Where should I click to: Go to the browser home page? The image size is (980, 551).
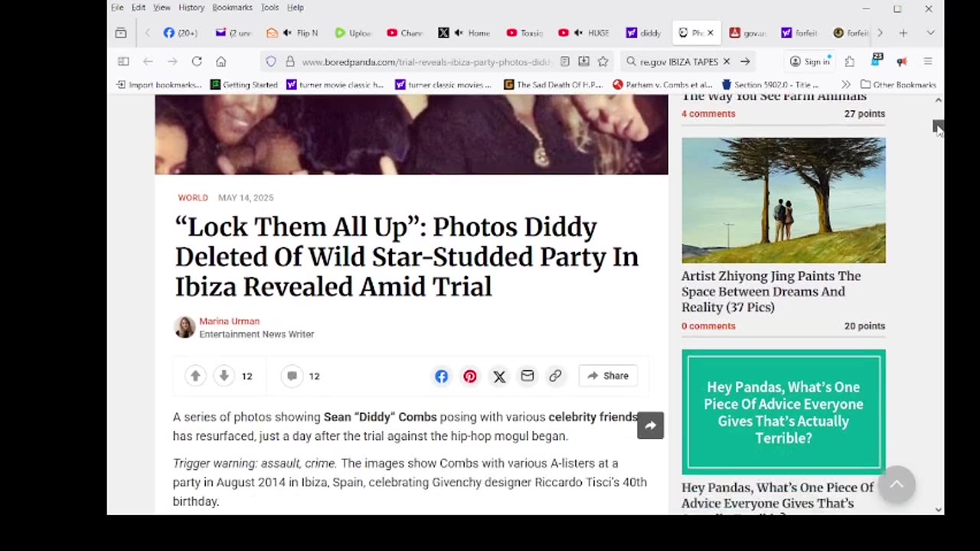[220, 61]
